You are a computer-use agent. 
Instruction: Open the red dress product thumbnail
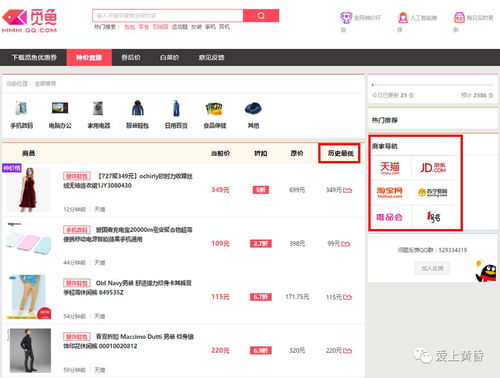pyautogui.click(x=29, y=190)
